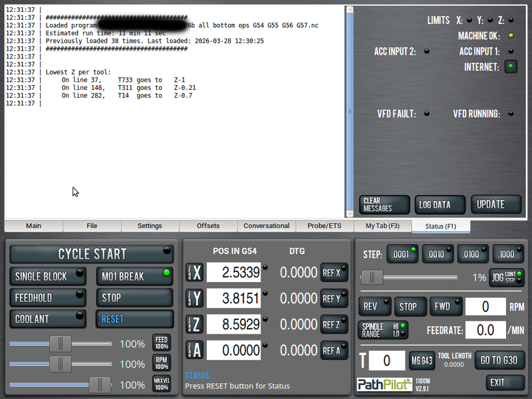Click the Zero Y axis icon
The height and width of the screenshot is (399, 532).
click(x=194, y=298)
